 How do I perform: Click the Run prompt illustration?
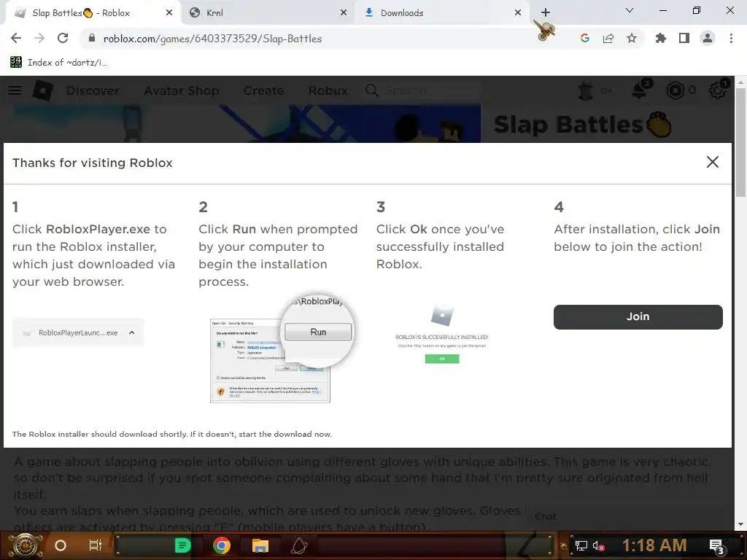pyautogui.click(x=282, y=348)
